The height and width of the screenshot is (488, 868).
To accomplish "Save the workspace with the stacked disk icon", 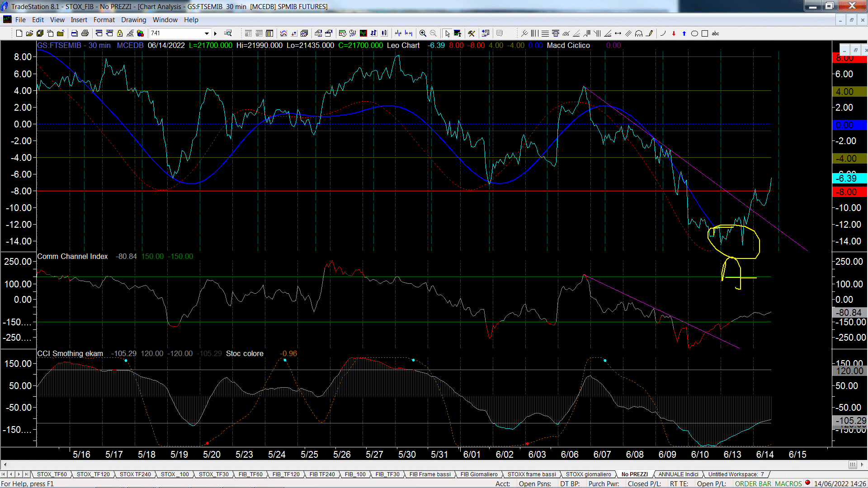I will coord(40,33).
